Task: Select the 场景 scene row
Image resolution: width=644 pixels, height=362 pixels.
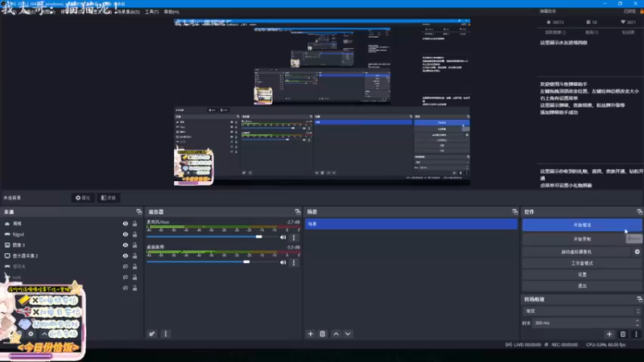Action: pyautogui.click(x=411, y=224)
